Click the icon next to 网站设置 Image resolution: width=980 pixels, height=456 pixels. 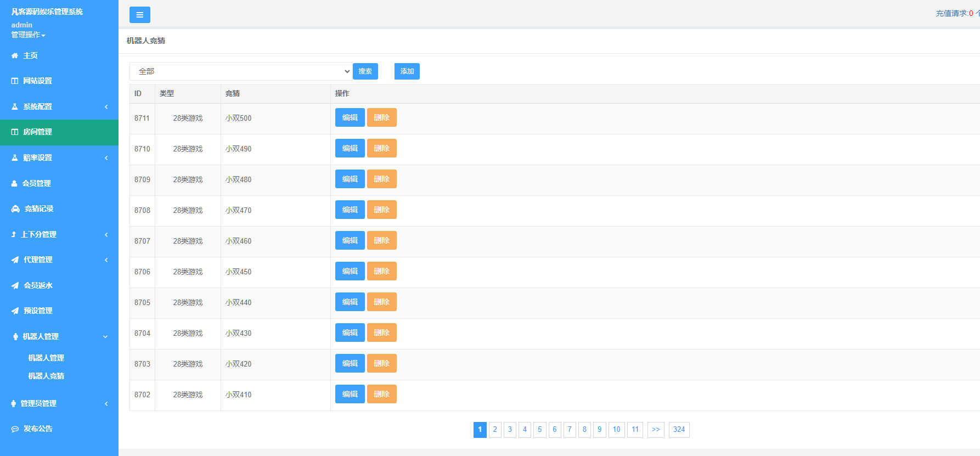click(x=15, y=81)
